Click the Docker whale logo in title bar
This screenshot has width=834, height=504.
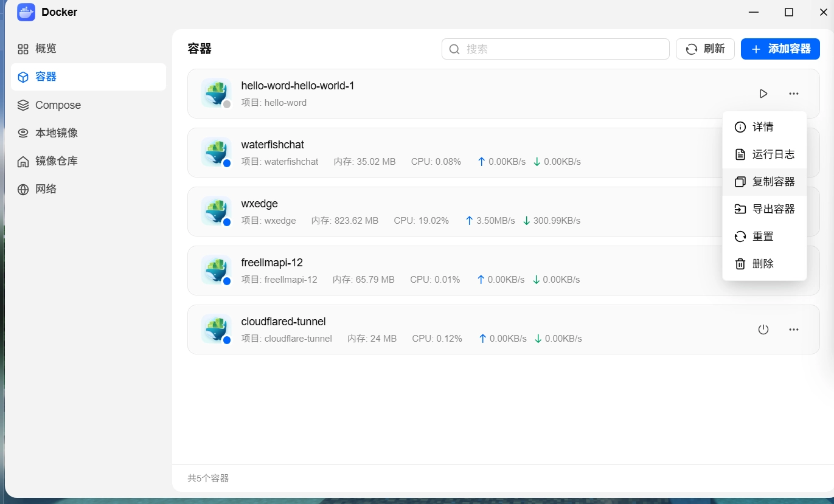(x=26, y=12)
